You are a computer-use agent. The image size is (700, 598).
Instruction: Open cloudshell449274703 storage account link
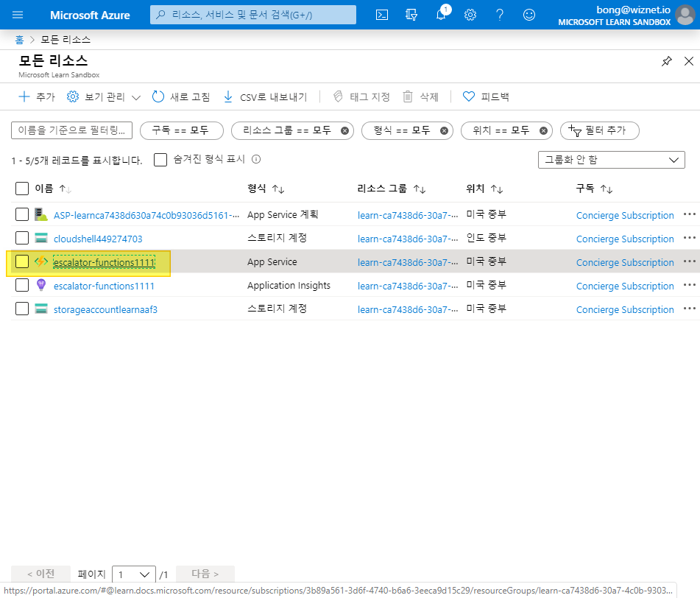tap(98, 239)
